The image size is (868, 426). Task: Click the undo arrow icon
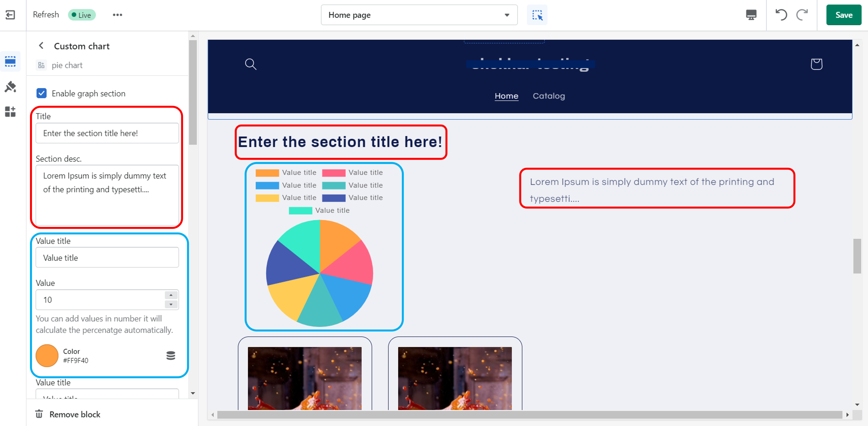click(x=781, y=15)
